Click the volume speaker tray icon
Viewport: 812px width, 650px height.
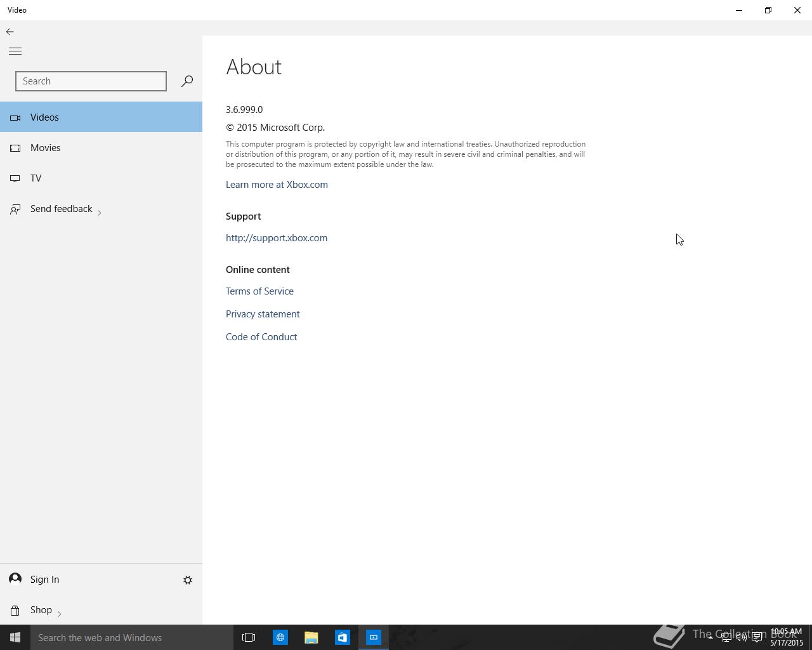pos(741,637)
